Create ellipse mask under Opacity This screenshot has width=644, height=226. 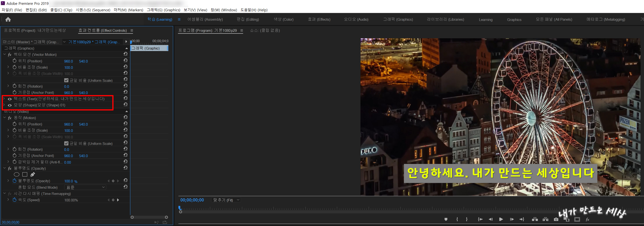tap(17, 174)
